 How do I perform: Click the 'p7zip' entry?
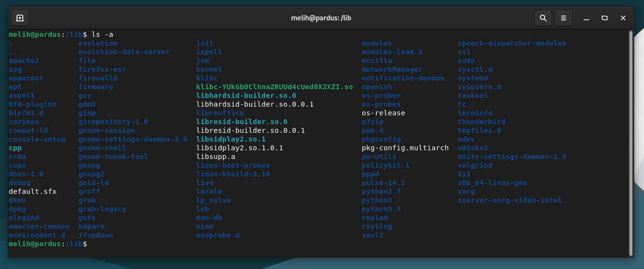372,122
